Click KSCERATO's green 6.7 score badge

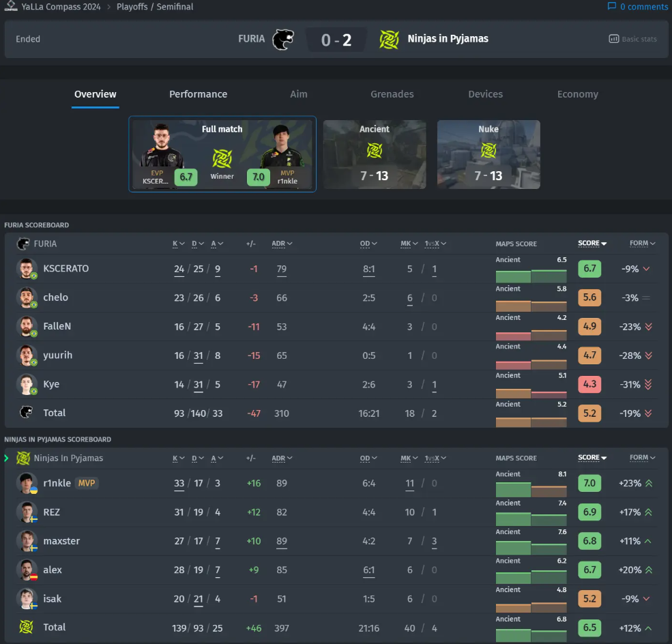(589, 269)
